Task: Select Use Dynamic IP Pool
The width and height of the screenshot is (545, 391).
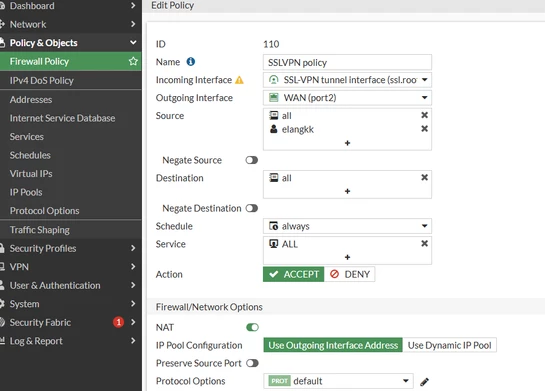Action: pyautogui.click(x=449, y=345)
